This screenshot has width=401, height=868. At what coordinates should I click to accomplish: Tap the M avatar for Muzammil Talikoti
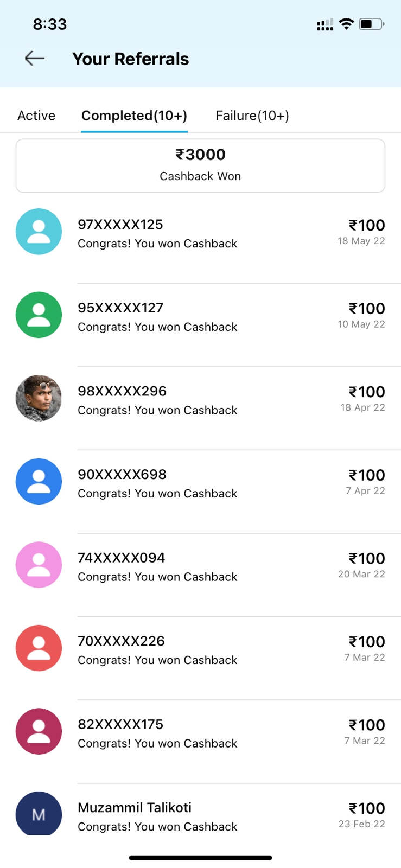tap(39, 813)
